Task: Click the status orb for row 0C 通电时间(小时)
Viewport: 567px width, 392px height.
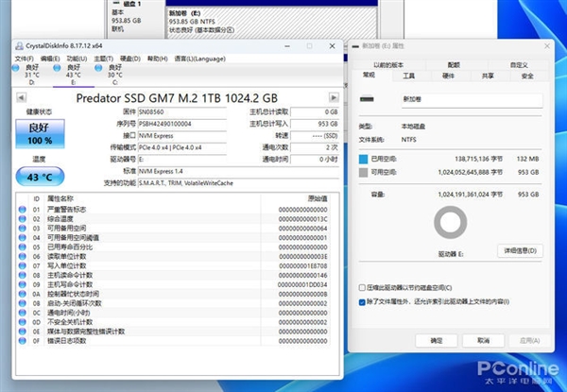Action: [23, 313]
